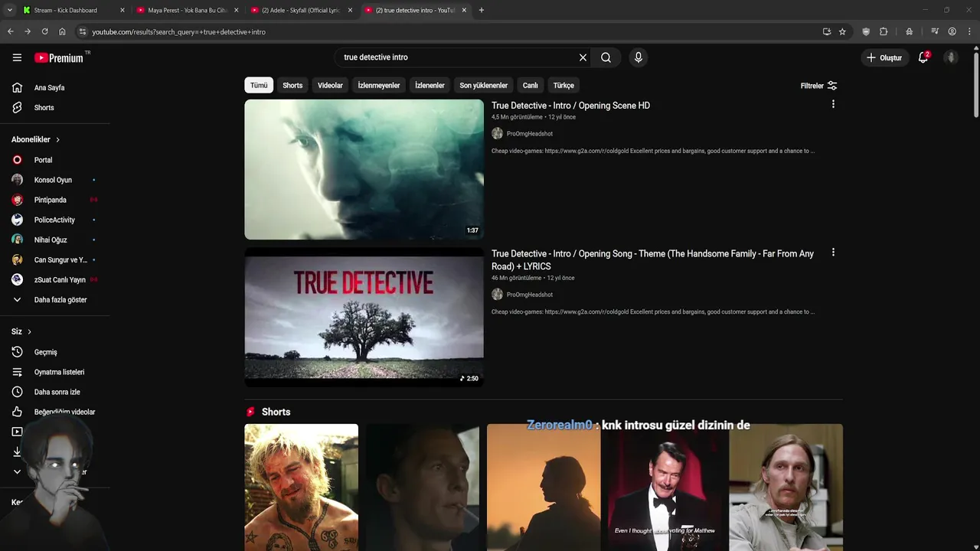Open options menu for Opening Song Theme video
Image resolution: width=980 pixels, height=551 pixels.
click(x=833, y=253)
